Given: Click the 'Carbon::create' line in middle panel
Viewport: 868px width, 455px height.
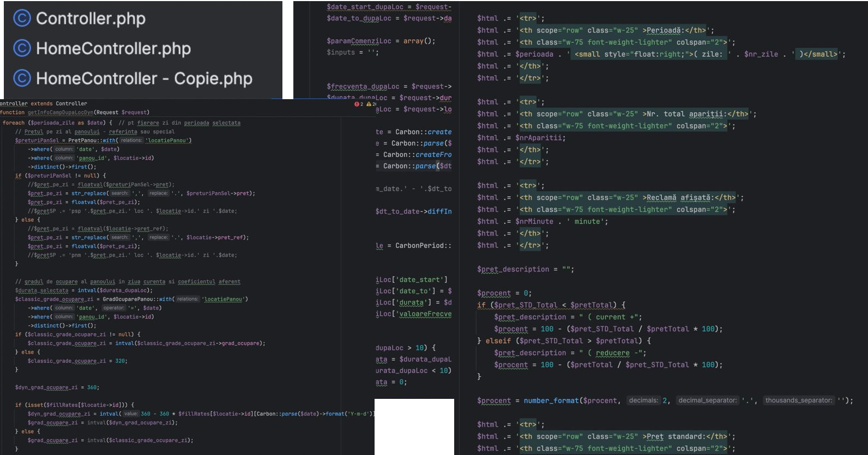Looking at the screenshot, I should pos(413,132).
